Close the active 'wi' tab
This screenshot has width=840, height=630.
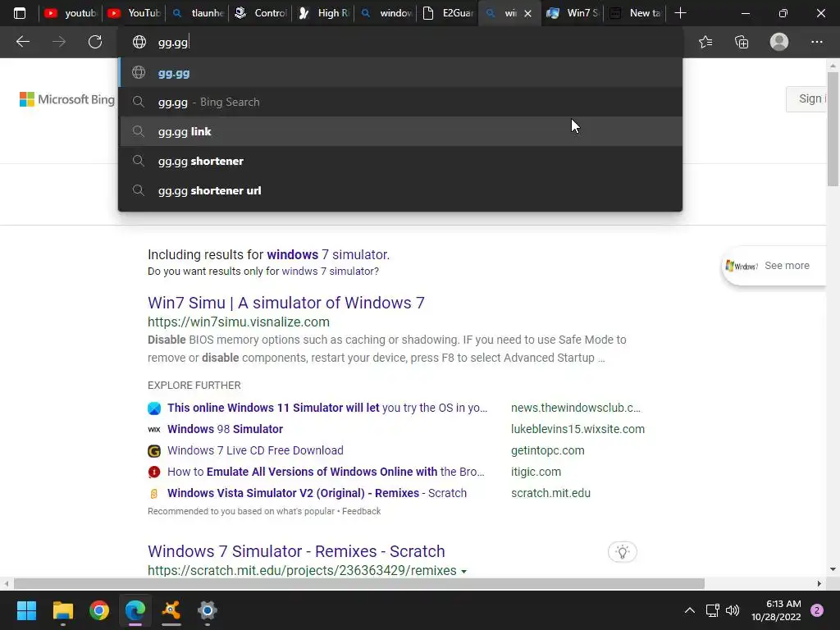527,13
